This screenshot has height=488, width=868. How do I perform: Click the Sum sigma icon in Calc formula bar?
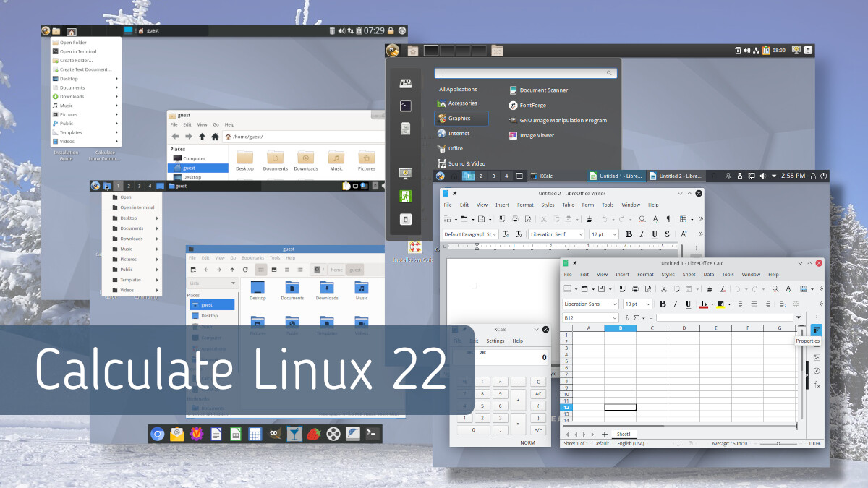click(637, 318)
